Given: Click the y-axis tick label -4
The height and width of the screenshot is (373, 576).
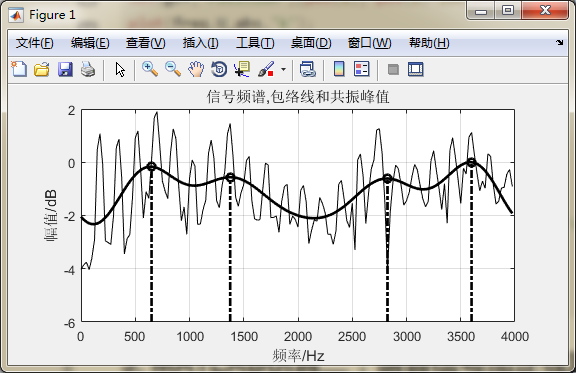Looking at the screenshot, I should point(69,270).
